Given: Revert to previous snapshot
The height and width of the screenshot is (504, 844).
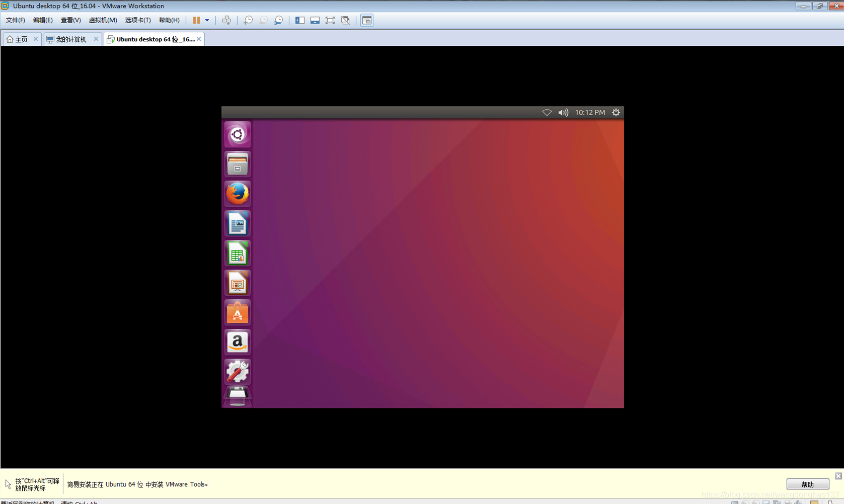Looking at the screenshot, I should [263, 20].
